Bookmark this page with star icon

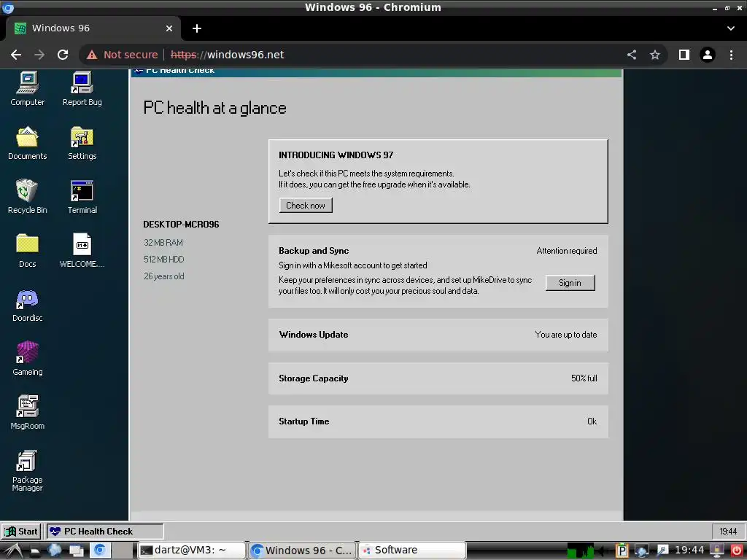(x=655, y=55)
